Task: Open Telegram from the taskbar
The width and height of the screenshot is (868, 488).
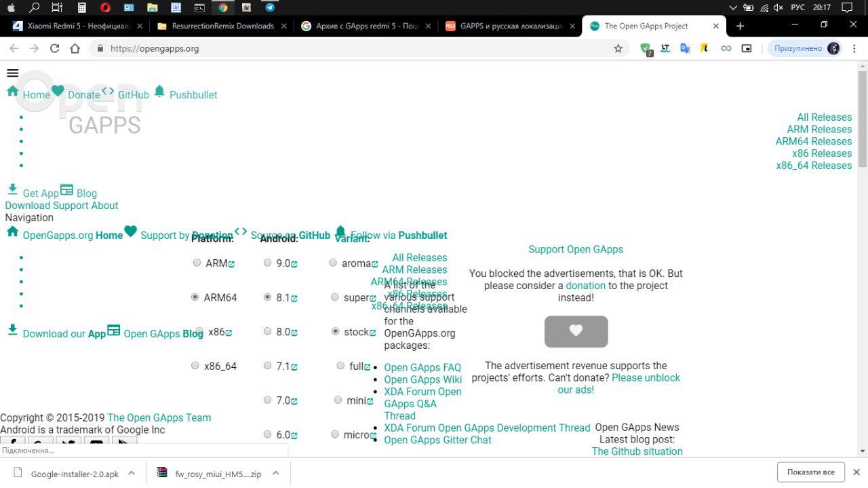Action: tap(271, 8)
